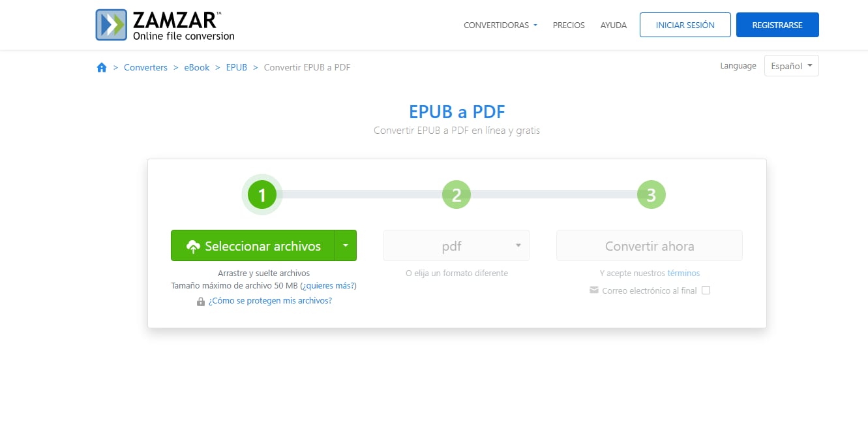868x421 pixels.
Task: Navigate to the eBook breadcrumb link
Action: (x=196, y=67)
